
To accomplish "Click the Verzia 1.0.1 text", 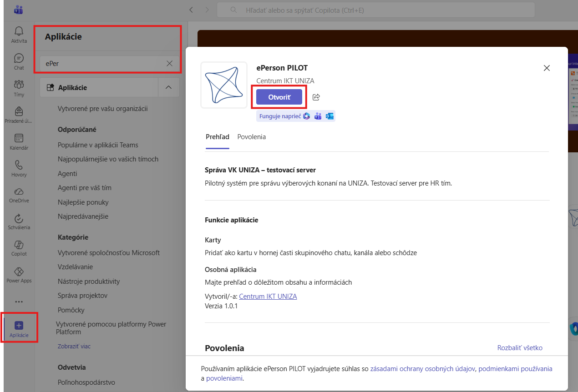I will pyautogui.click(x=221, y=306).
